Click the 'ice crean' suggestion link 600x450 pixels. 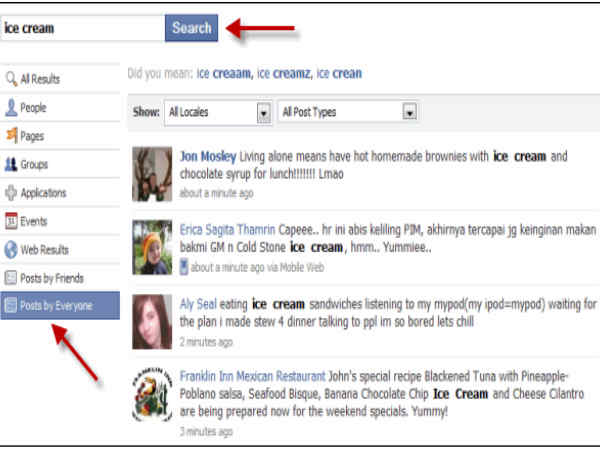(x=339, y=73)
